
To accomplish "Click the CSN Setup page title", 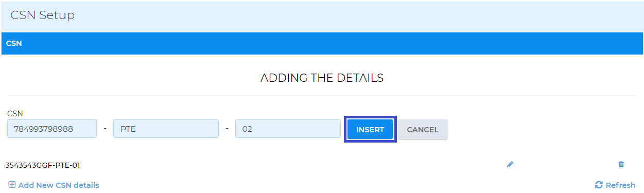I will pos(43,15).
